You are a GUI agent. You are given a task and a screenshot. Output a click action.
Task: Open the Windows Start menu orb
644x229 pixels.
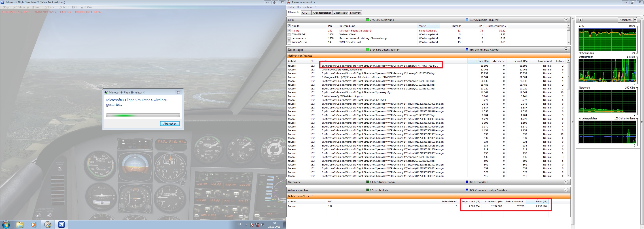point(6,225)
